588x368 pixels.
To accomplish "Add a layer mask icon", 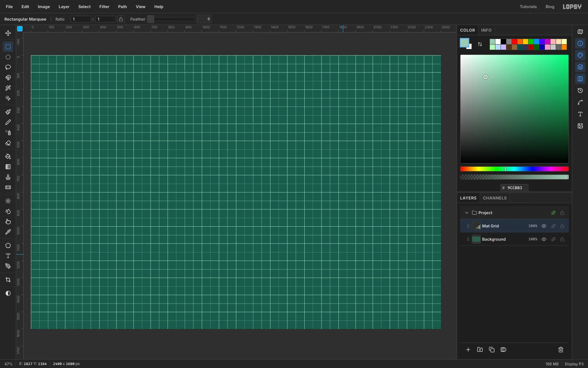I will tap(503, 350).
